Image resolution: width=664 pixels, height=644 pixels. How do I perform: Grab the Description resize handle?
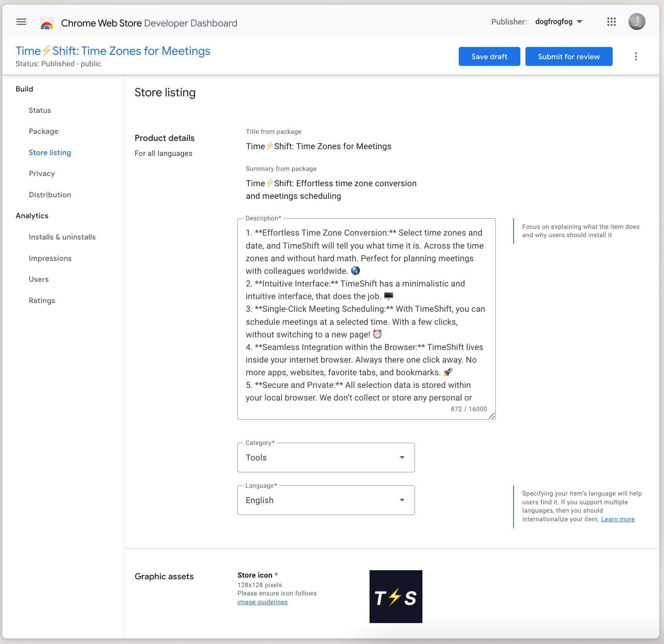[491, 416]
